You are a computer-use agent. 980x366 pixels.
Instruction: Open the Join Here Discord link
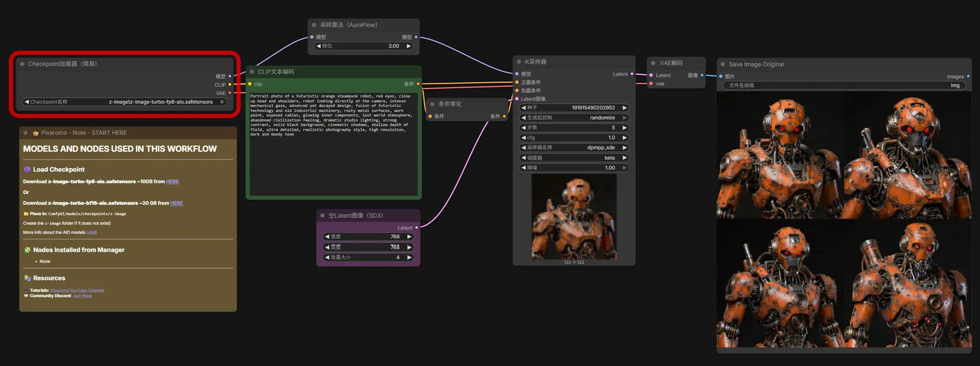point(82,296)
